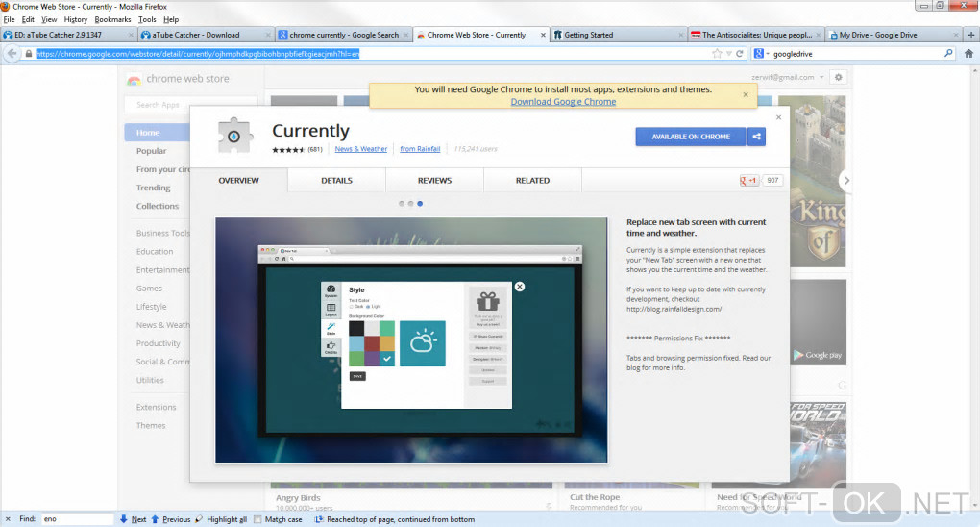Viewport: 980px width, 527px height.
Task: Switch to the Related tab
Action: [x=532, y=180]
